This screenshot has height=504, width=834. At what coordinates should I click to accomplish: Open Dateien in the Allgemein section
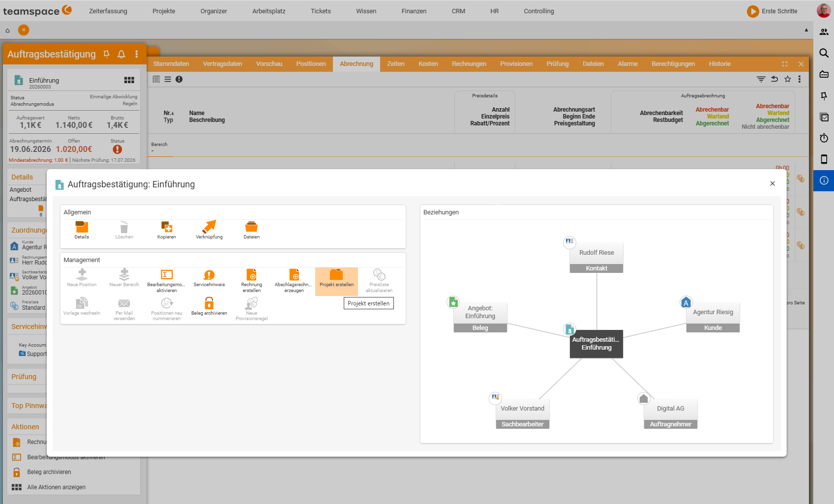click(251, 230)
